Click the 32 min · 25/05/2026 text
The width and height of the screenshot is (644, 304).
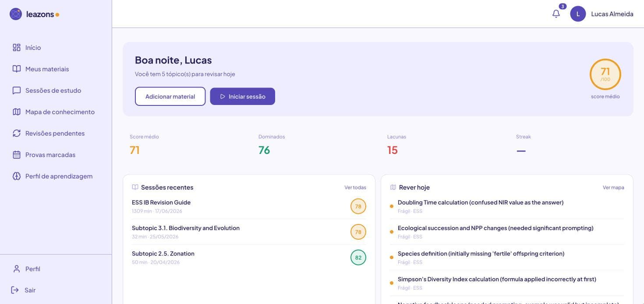[155, 237]
